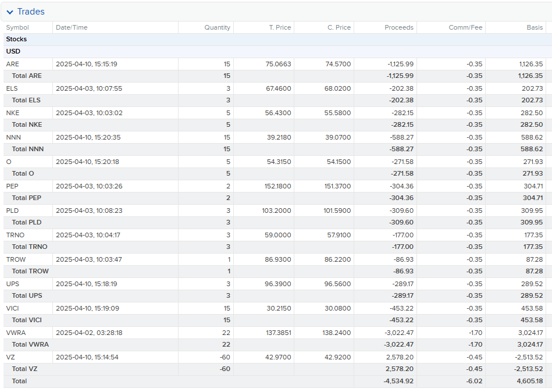Click the Stocks group row
Viewport: 552px width, 392px height.
[x=276, y=40]
